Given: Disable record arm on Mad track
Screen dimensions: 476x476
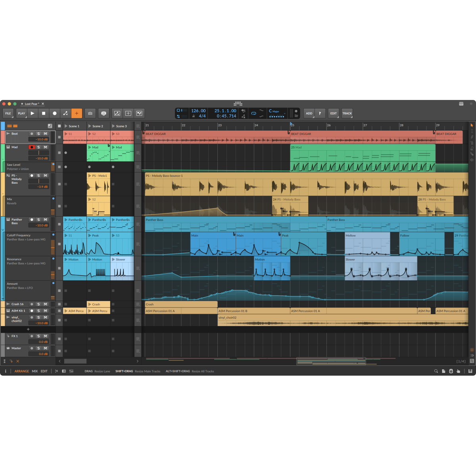Looking at the screenshot, I should pos(32,147).
